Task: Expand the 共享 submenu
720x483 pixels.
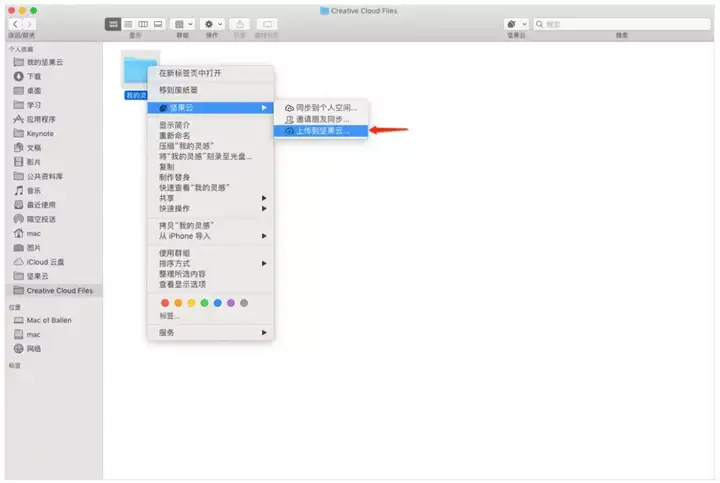Action: (210, 198)
